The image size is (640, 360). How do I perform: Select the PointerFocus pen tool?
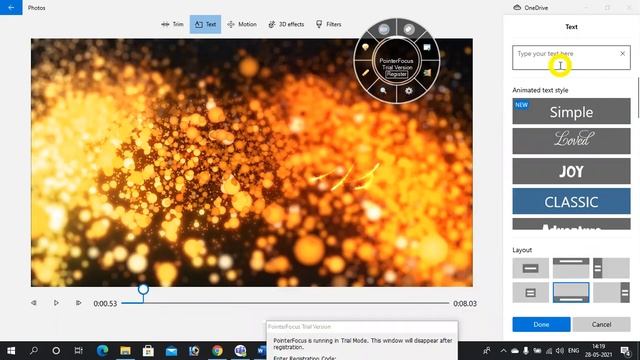365,73
